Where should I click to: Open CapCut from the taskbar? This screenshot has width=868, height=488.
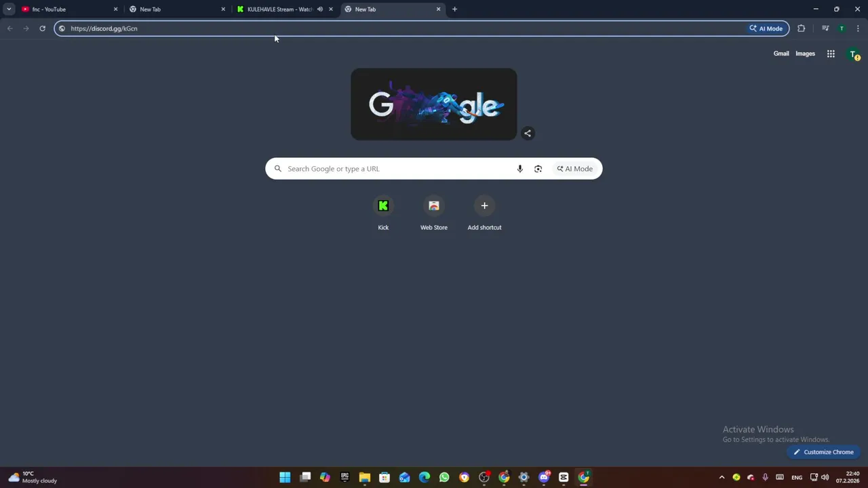click(x=564, y=477)
